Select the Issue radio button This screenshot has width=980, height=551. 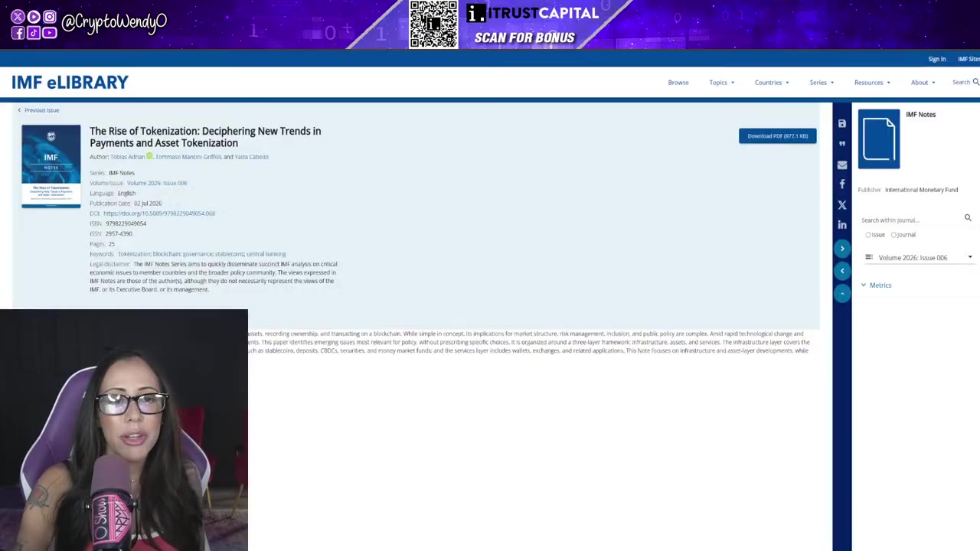click(x=868, y=235)
